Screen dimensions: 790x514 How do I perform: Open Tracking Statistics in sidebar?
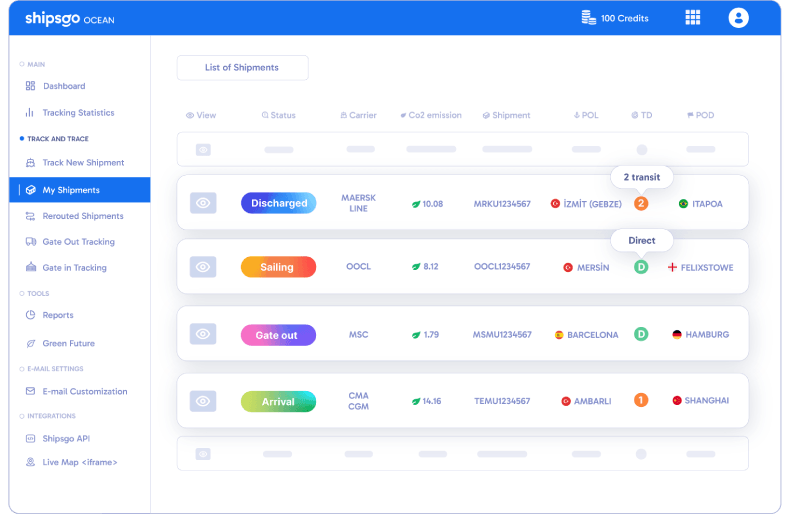click(x=80, y=112)
